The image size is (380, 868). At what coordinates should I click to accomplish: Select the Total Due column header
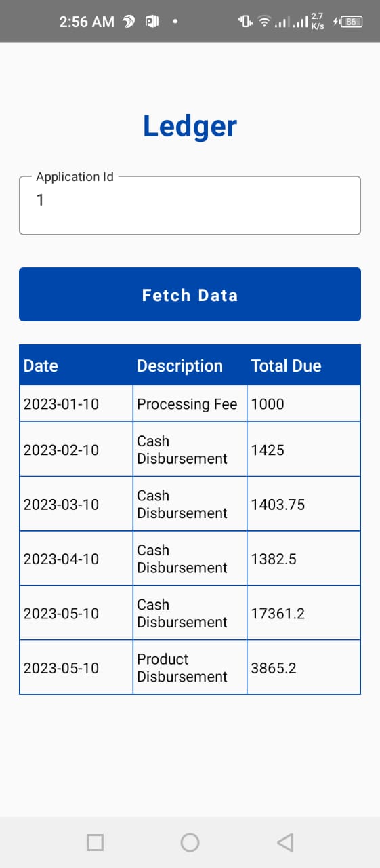[286, 366]
